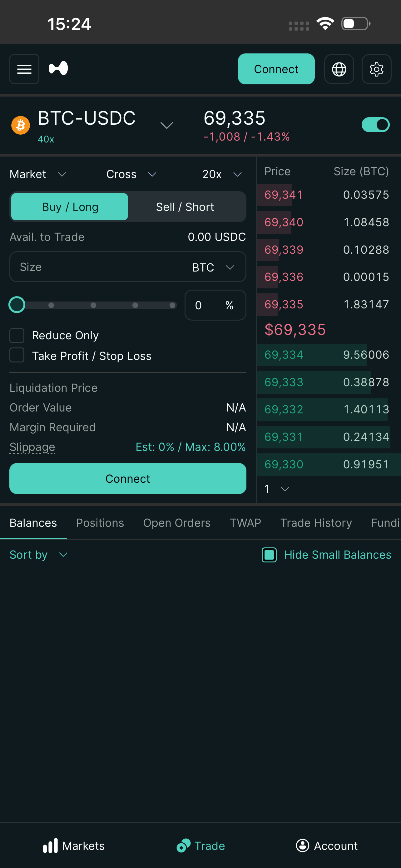This screenshot has width=401, height=868.
Task: Toggle the switch beside BTC price
Action: 375,125
